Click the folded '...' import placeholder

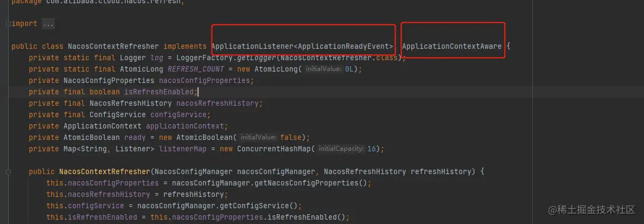tap(48, 24)
